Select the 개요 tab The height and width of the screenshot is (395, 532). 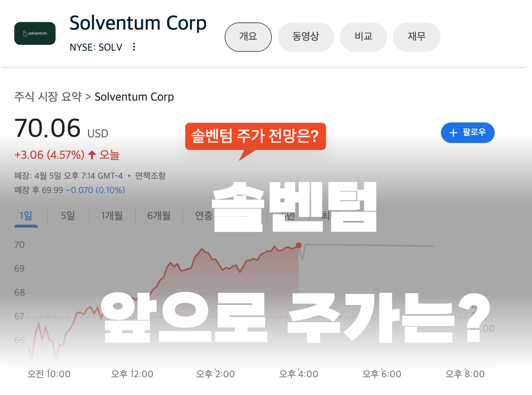(248, 37)
